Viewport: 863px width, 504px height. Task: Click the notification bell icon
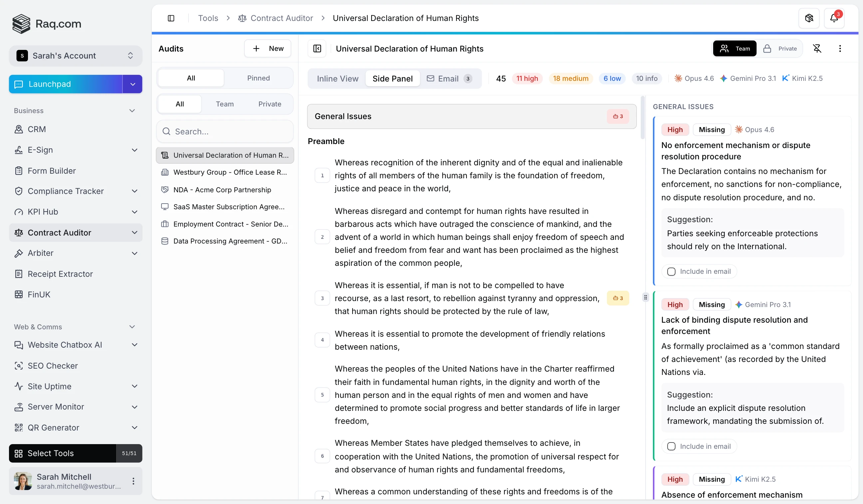pyautogui.click(x=834, y=18)
